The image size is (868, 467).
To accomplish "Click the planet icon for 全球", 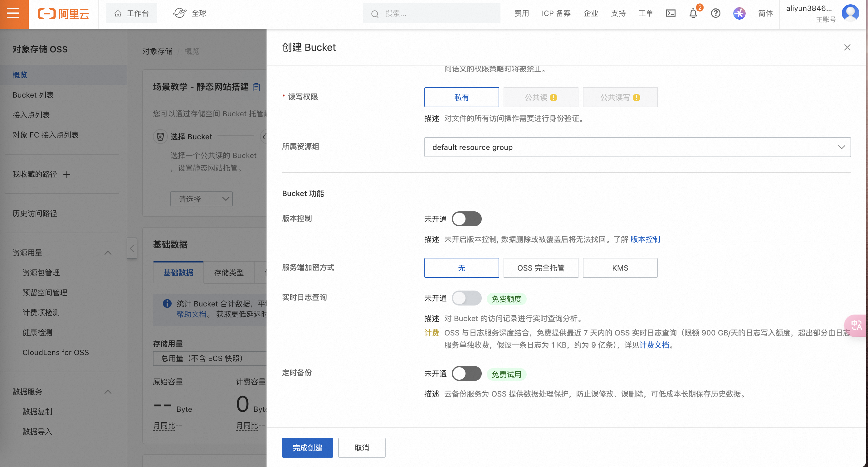I will tap(179, 13).
